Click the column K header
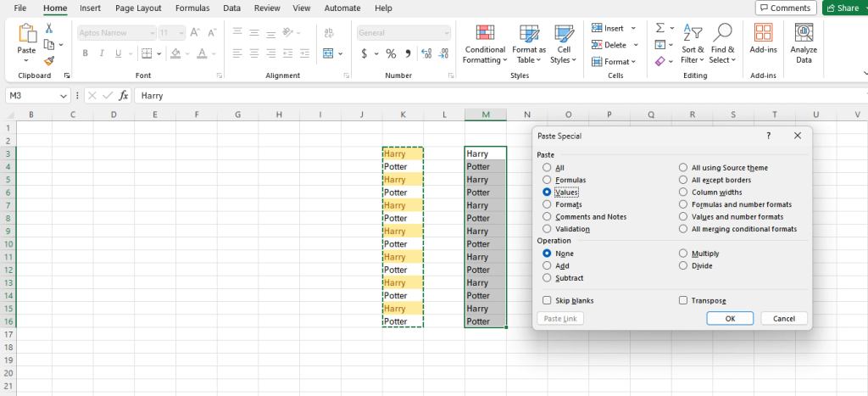The image size is (868, 396). [403, 114]
